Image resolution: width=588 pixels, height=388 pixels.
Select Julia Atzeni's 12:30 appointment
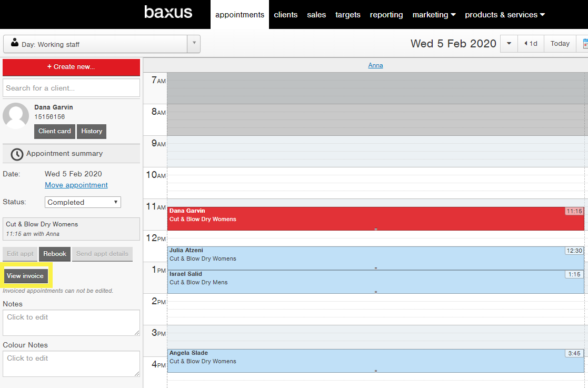tap(375, 258)
